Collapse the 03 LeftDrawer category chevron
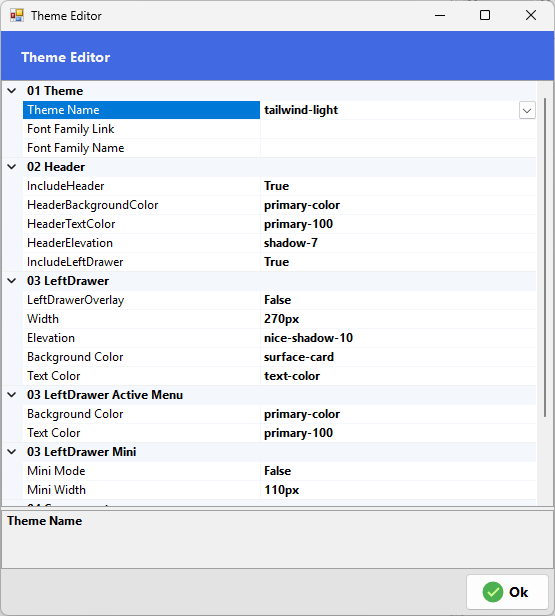 [12, 281]
